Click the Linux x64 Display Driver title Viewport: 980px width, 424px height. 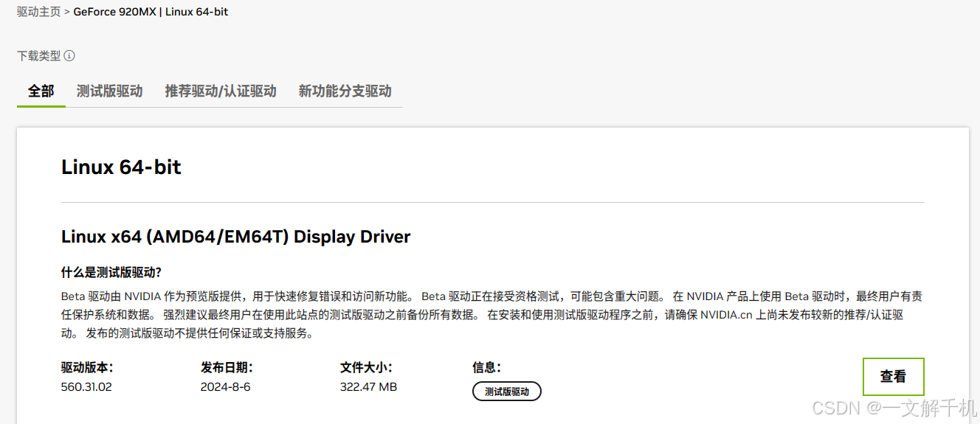coord(235,237)
